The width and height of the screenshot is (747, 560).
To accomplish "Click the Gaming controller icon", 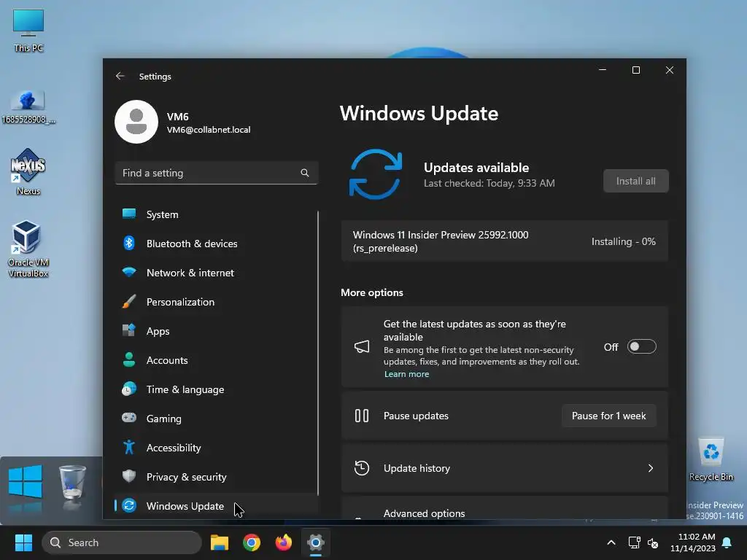I will pyautogui.click(x=129, y=418).
